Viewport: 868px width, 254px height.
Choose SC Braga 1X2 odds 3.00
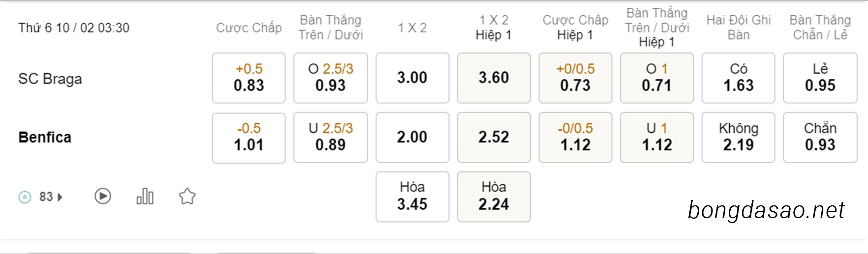412,78
